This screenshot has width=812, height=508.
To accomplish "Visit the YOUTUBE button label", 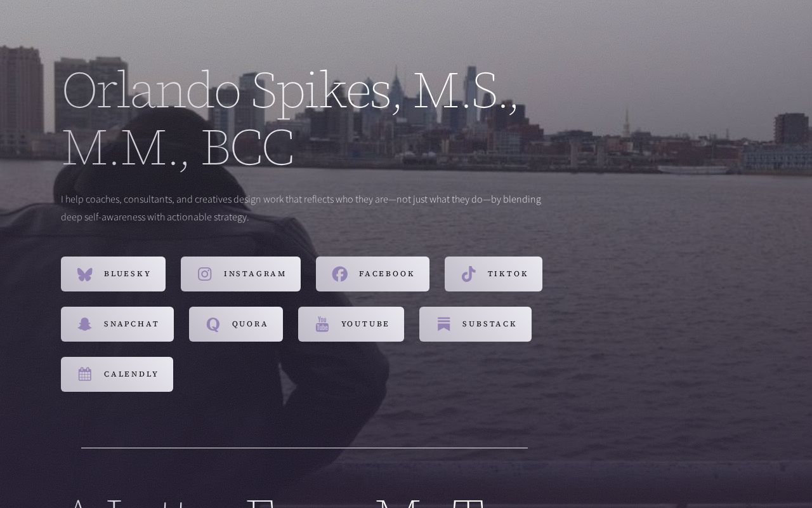I will (365, 324).
